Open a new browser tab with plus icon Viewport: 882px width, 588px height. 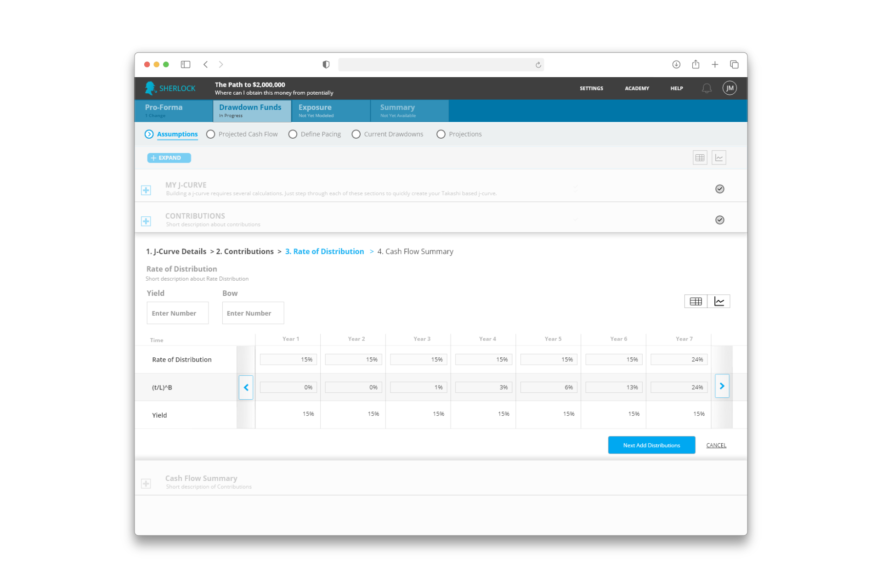715,64
